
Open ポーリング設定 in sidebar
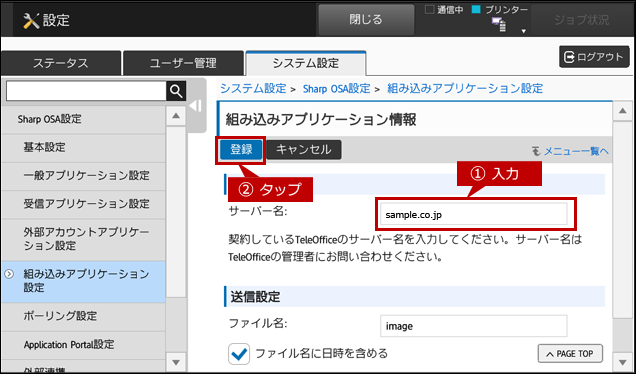[83, 316]
